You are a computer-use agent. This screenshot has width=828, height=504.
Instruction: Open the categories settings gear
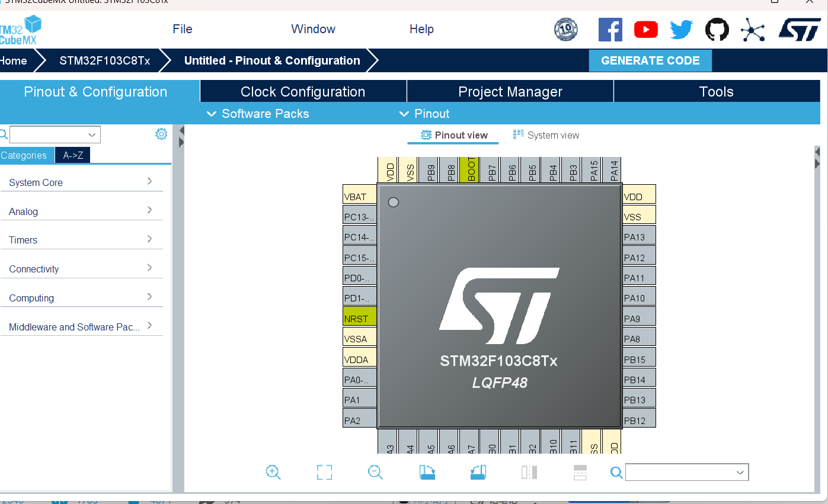[x=161, y=134]
